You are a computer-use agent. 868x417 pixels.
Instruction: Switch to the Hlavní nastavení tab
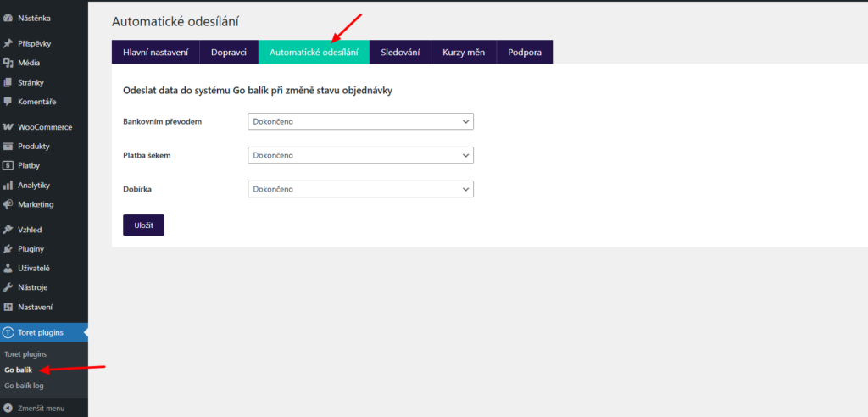155,53
